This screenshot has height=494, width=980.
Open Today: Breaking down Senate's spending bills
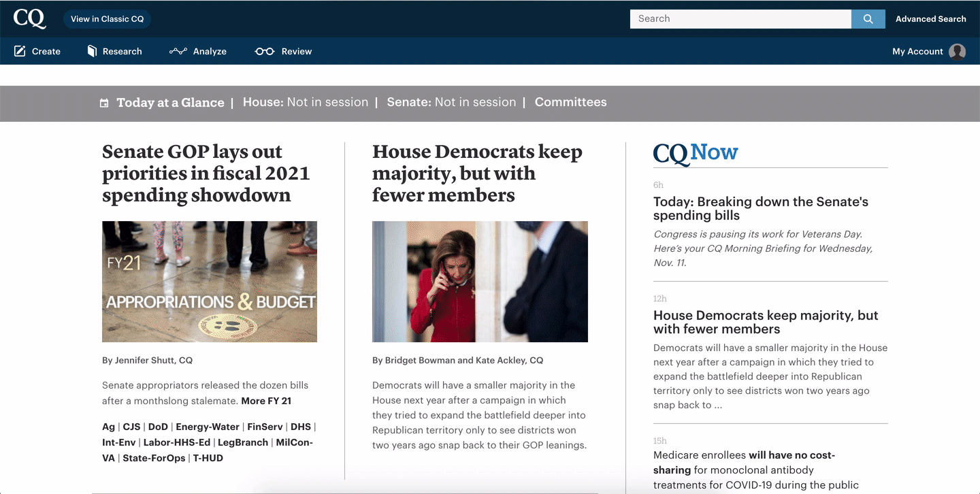tap(761, 208)
